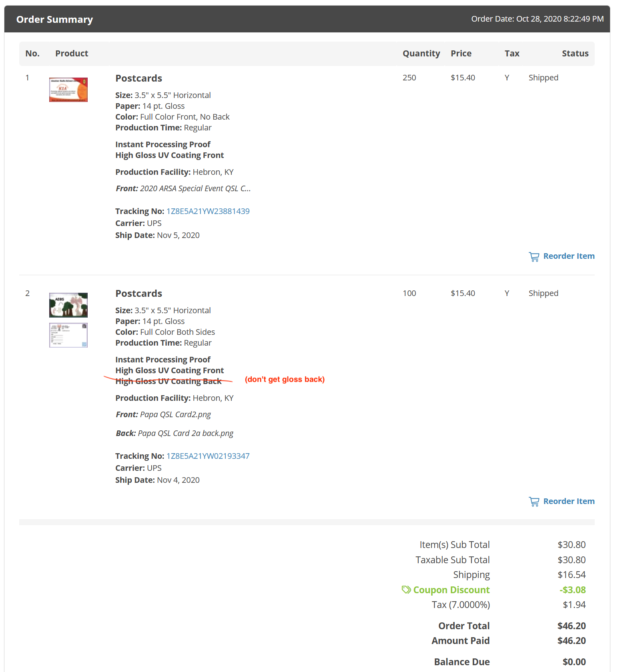Open the tree artwork front thumbnail

coord(68,305)
